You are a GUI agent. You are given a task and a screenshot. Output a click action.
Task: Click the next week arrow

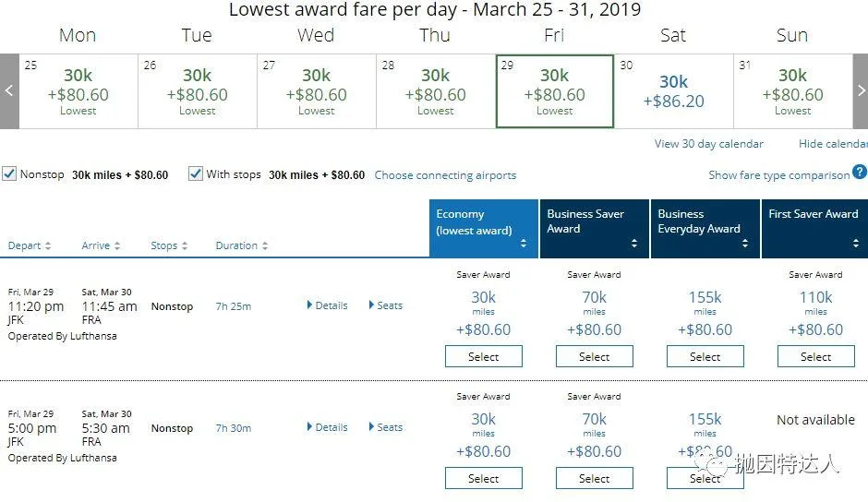[861, 91]
